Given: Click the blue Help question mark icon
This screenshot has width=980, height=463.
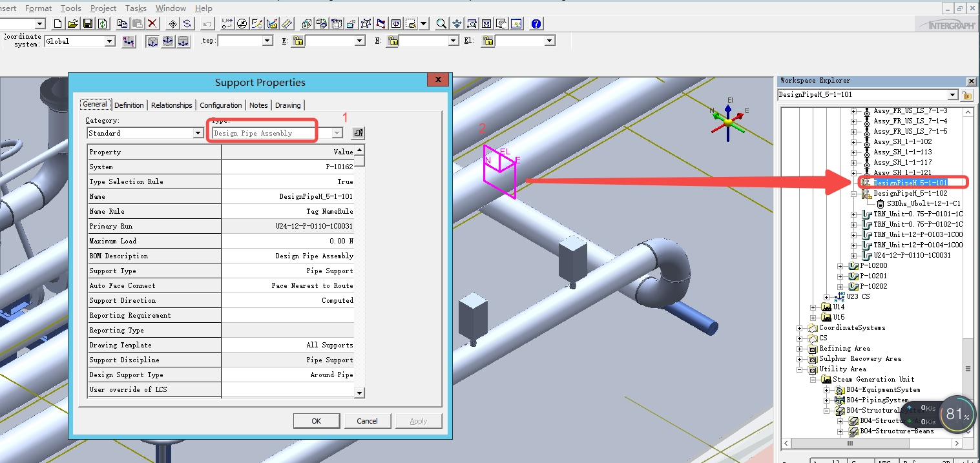Looking at the screenshot, I should [536, 24].
